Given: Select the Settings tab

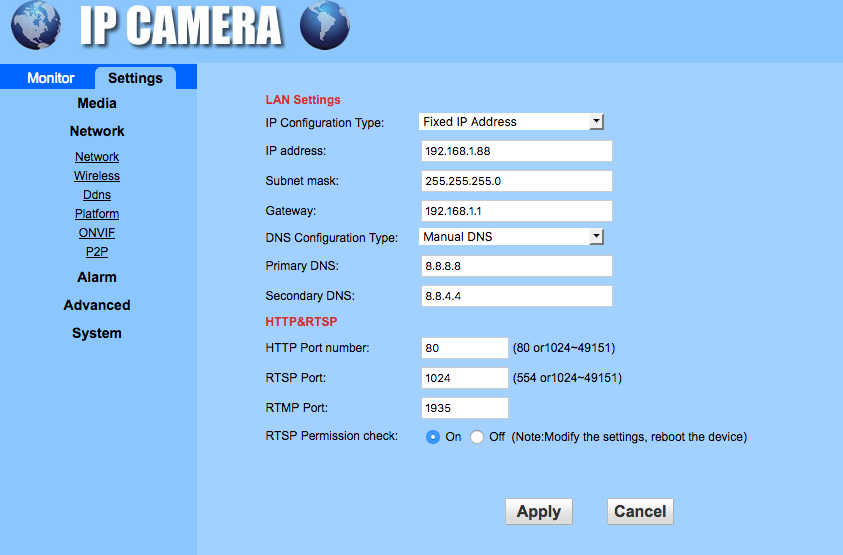Looking at the screenshot, I should click(135, 78).
